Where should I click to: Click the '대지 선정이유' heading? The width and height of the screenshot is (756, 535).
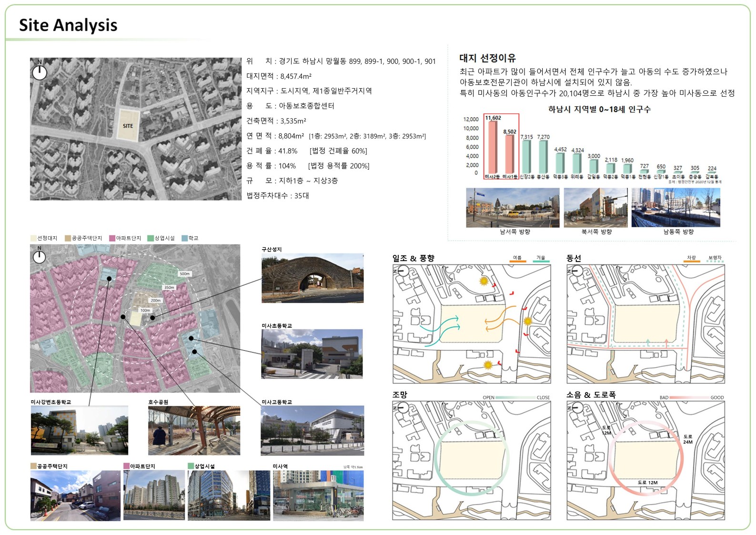coord(487,58)
